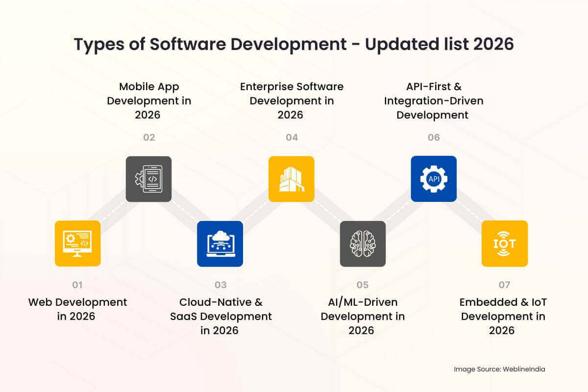Open the "AI/ML-Driven Development" label
Image resolution: width=588 pixels, height=392 pixels.
(363, 316)
